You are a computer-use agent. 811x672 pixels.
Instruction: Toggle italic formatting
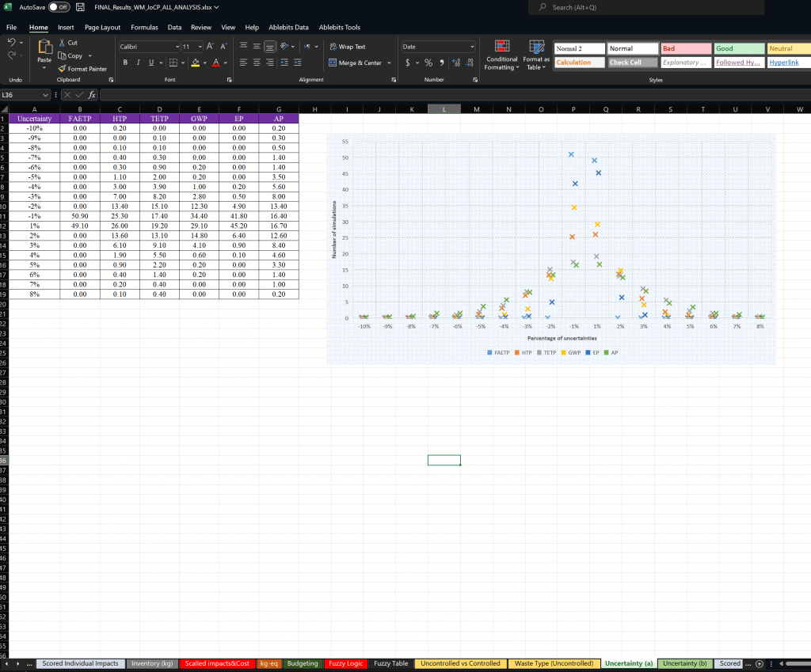pyautogui.click(x=138, y=62)
